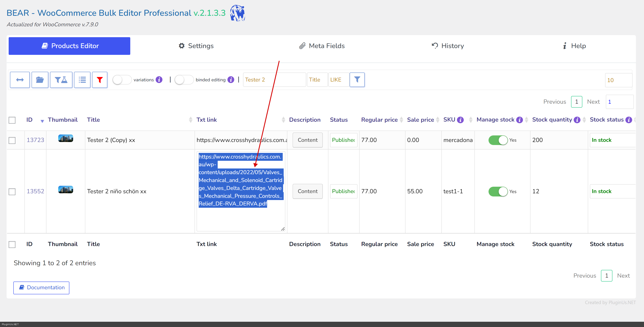Click thumbnail image of product 13552
The height and width of the screenshot is (327, 644).
pyautogui.click(x=65, y=190)
